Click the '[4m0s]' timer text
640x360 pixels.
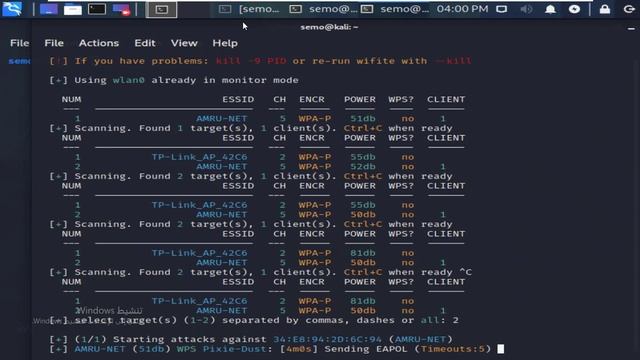(x=299, y=349)
